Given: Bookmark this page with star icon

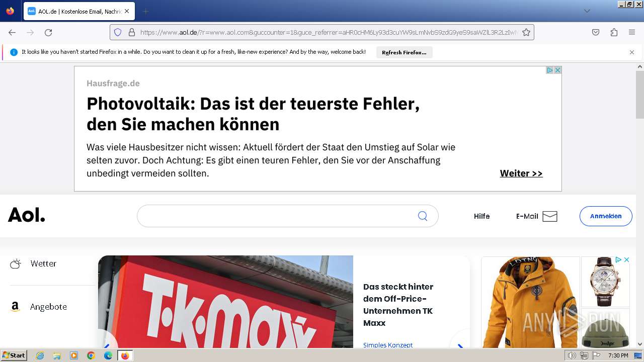Looking at the screenshot, I should [526, 32].
